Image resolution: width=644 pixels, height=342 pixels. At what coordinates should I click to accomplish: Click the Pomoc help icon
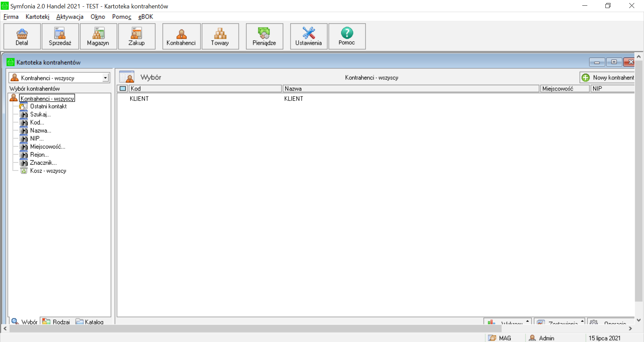pyautogui.click(x=347, y=36)
